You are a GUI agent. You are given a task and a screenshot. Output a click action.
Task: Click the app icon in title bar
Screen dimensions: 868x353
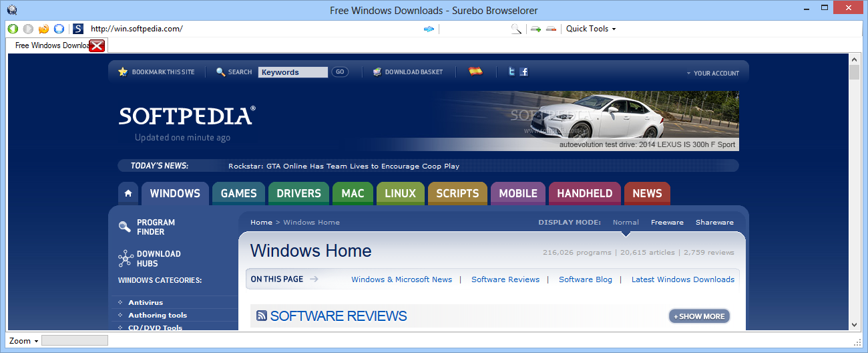[11, 9]
